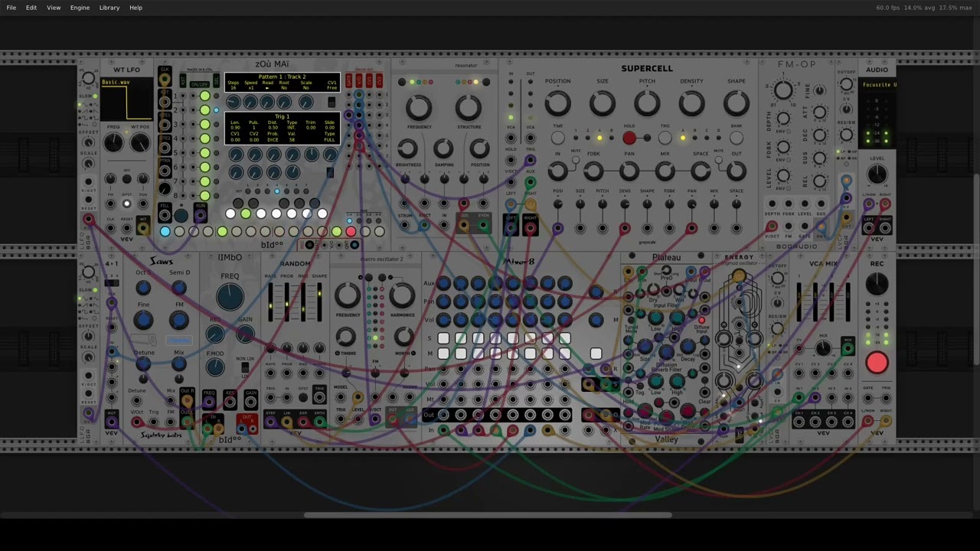Screen dimensions: 980x551
Task: Click the Supercell SHAPE knob
Action: [x=737, y=103]
